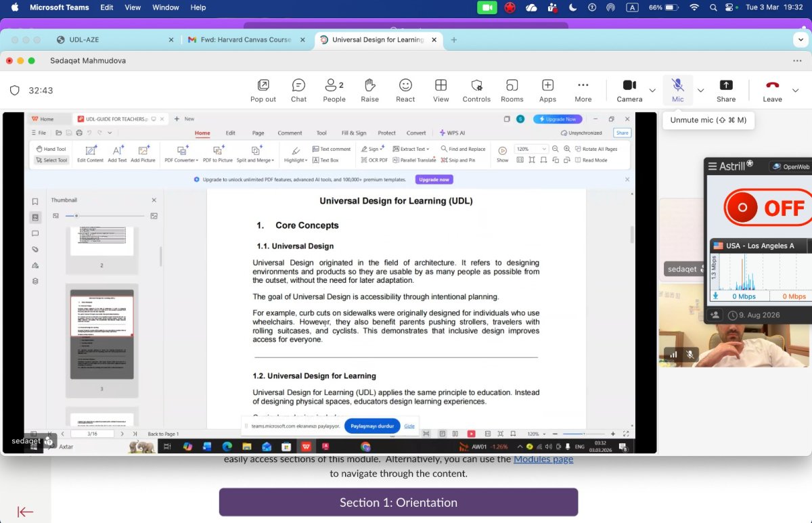The width and height of the screenshot is (812, 523).
Task: Expand the browser tab list chevron
Action: click(800, 40)
